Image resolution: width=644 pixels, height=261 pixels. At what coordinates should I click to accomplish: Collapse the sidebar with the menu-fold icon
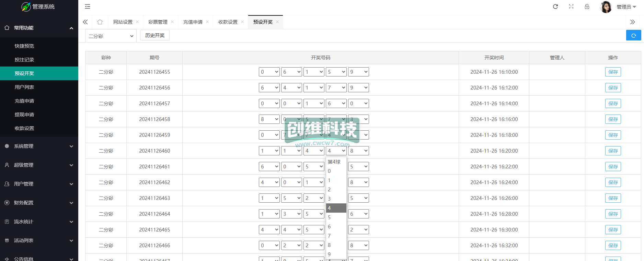[88, 7]
